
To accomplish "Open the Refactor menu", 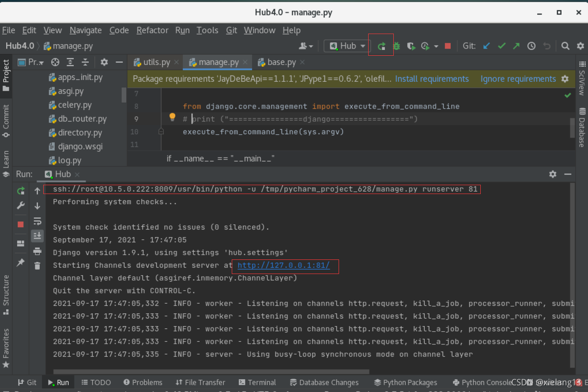I will pyautogui.click(x=152, y=30).
